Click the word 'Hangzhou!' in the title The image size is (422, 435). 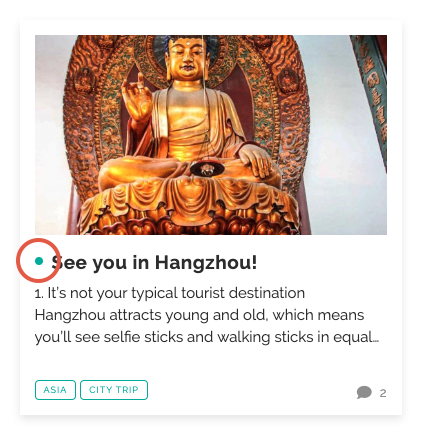[206, 262]
